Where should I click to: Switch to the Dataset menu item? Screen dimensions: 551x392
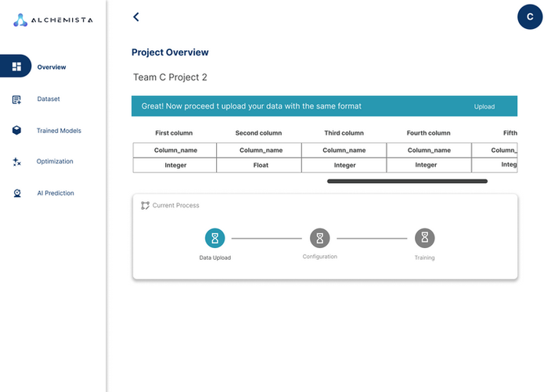pos(49,99)
